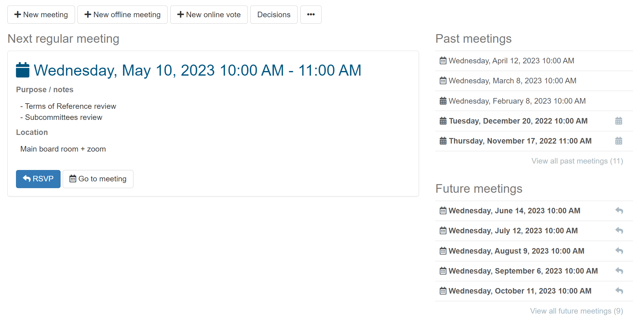644x320 pixels.
Task: Click RSVP reply arrow for July 12 meeting
Action: (x=619, y=231)
